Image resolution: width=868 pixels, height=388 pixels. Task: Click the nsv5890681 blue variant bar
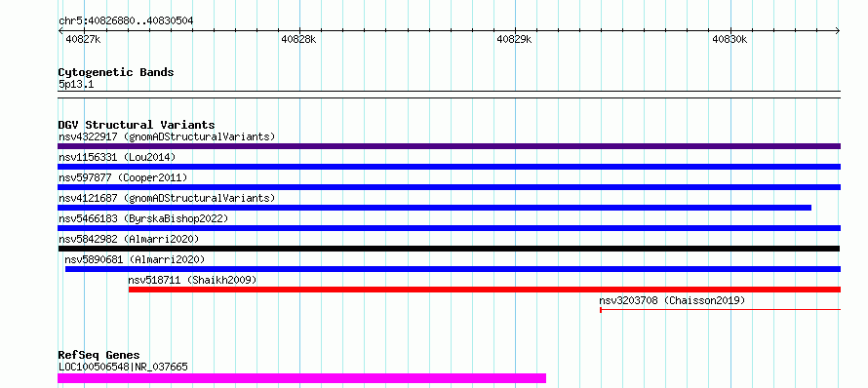(x=453, y=269)
